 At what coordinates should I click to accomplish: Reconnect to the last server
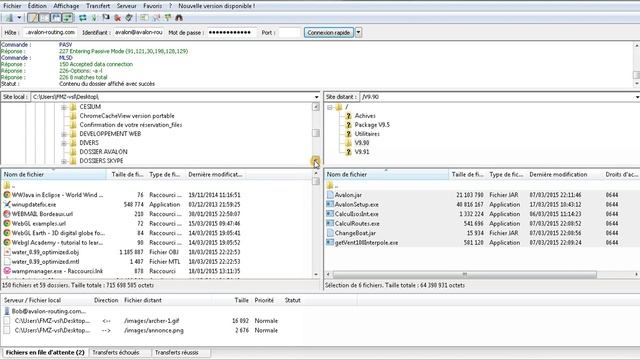(x=129, y=18)
